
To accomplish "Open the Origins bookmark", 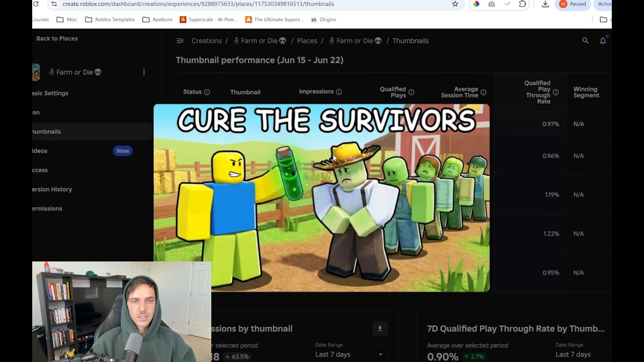I will (323, 20).
